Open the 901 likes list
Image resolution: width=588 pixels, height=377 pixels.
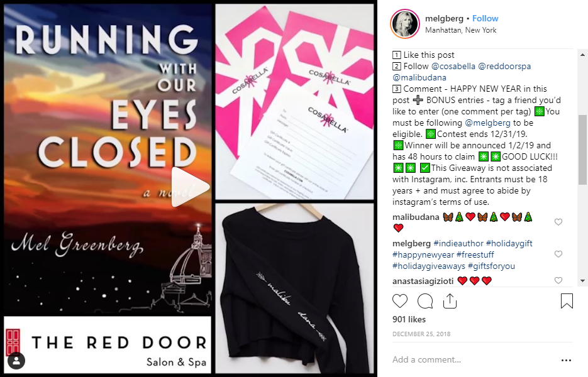point(409,320)
